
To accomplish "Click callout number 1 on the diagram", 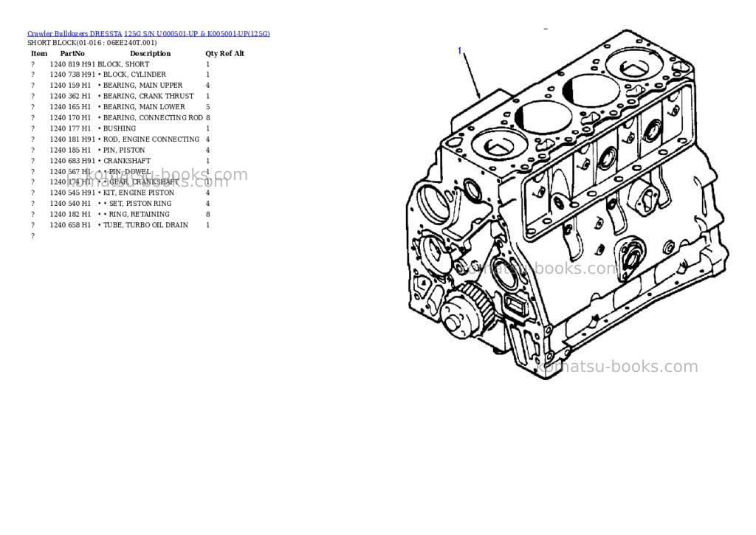I will coord(459,50).
